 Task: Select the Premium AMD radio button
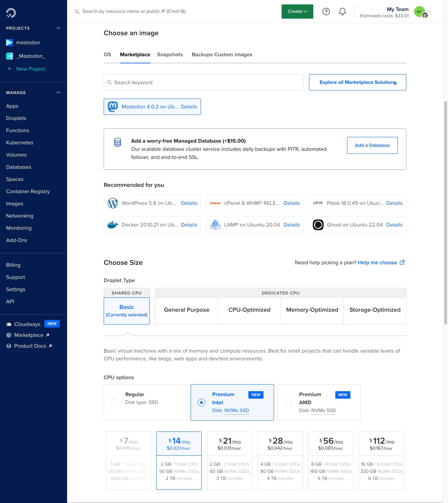288,402
